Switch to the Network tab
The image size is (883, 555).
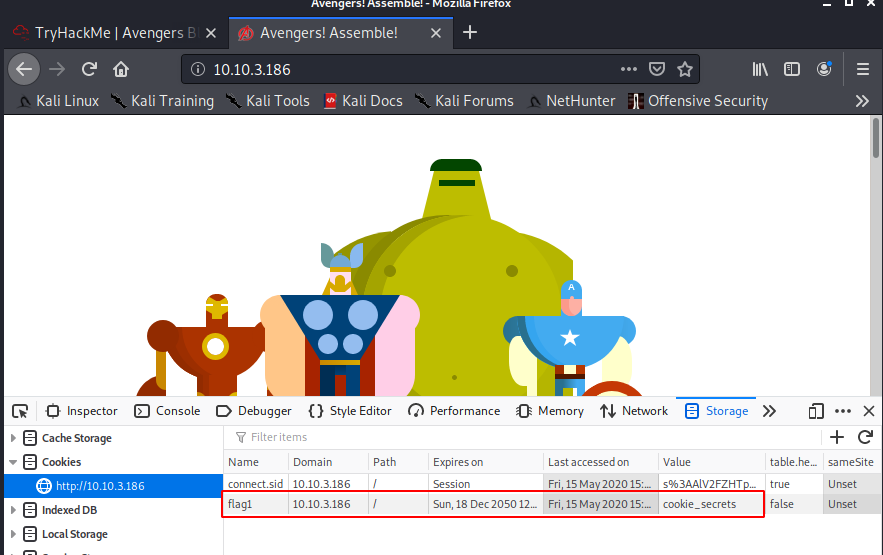(633, 411)
